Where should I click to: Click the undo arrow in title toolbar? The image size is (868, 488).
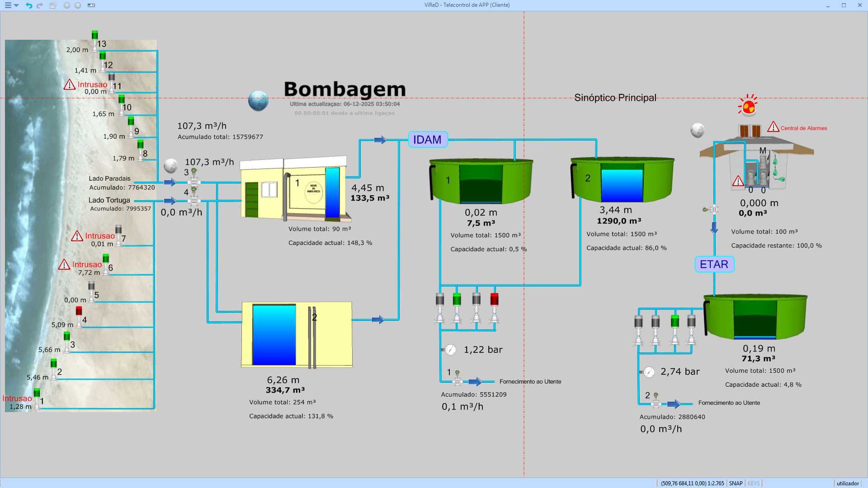(x=29, y=5)
